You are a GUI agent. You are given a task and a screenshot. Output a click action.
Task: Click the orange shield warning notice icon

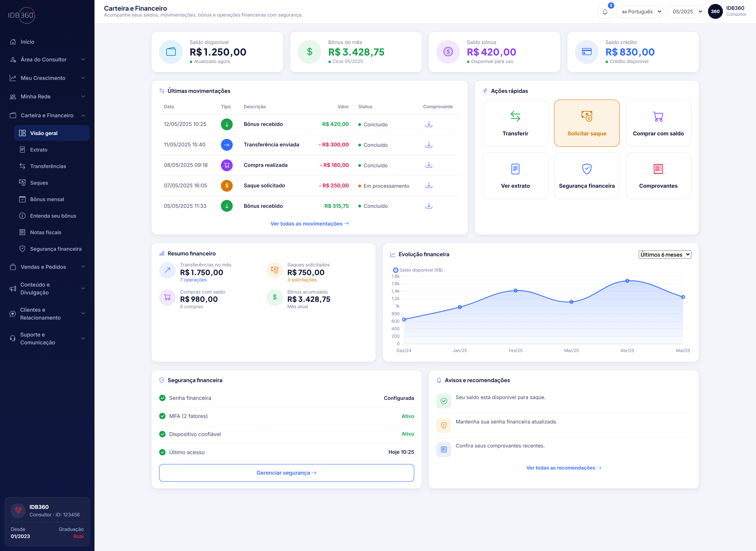coord(444,425)
